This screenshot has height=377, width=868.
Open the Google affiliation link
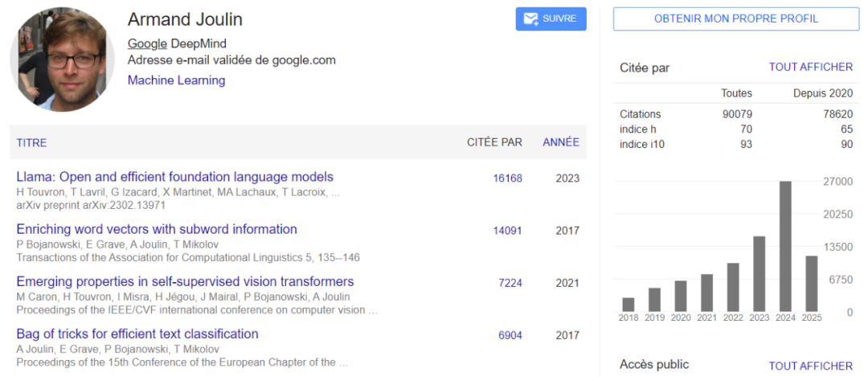coord(147,43)
